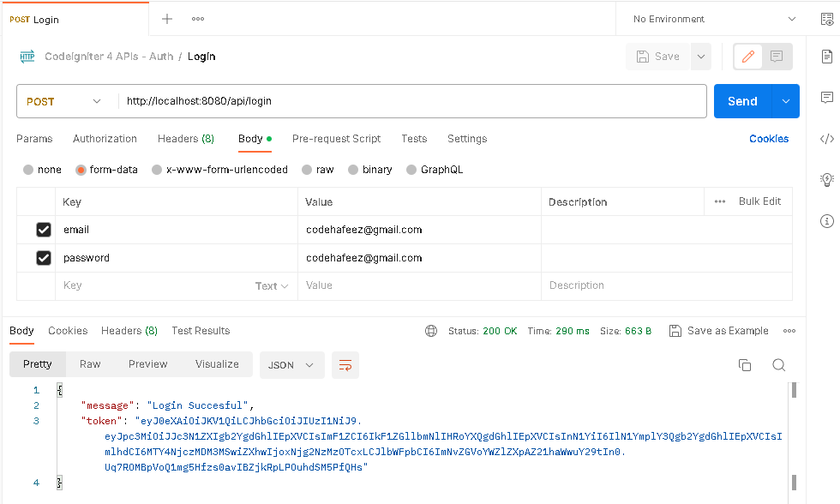Open the Cookies link

click(x=769, y=139)
